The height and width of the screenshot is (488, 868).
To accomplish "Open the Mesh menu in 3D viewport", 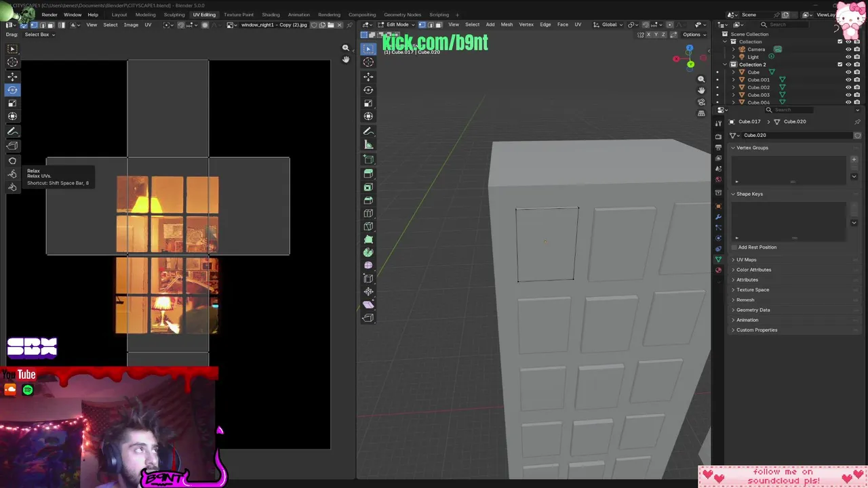I will pos(507,25).
